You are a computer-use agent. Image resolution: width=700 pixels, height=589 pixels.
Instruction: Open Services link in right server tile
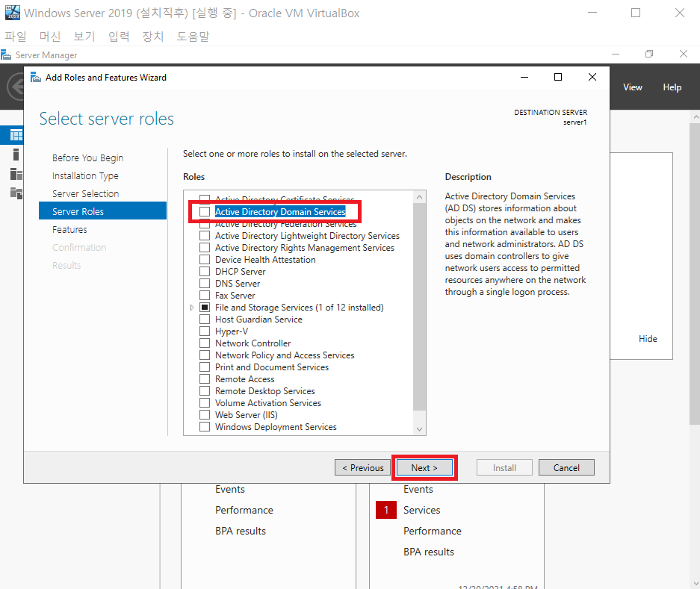pyautogui.click(x=422, y=510)
